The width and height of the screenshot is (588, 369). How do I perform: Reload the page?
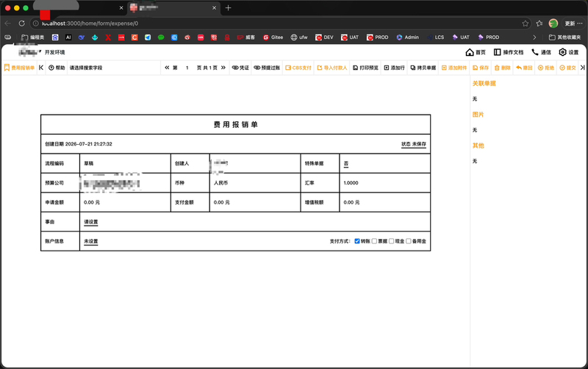click(22, 24)
